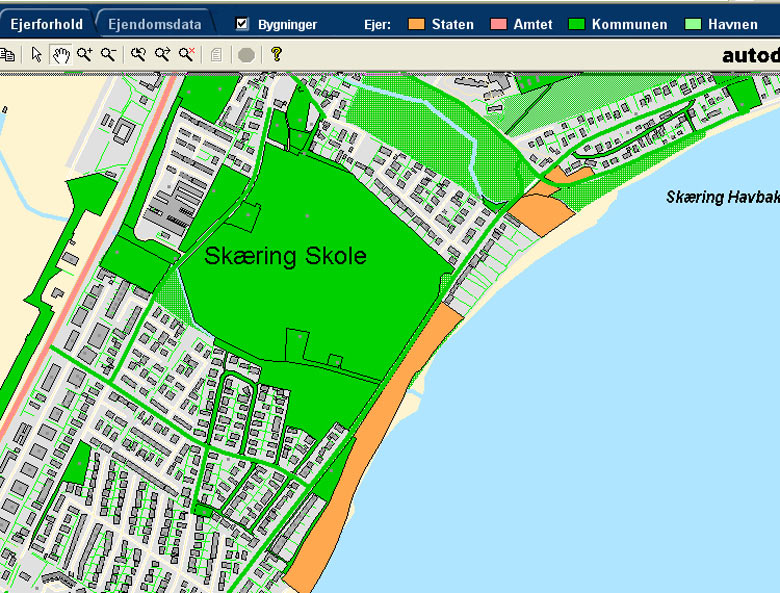Switch to the Ejerforhold tab

pyautogui.click(x=46, y=24)
